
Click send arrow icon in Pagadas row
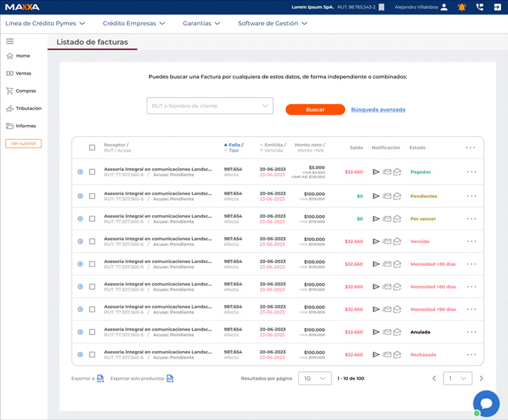tap(376, 172)
